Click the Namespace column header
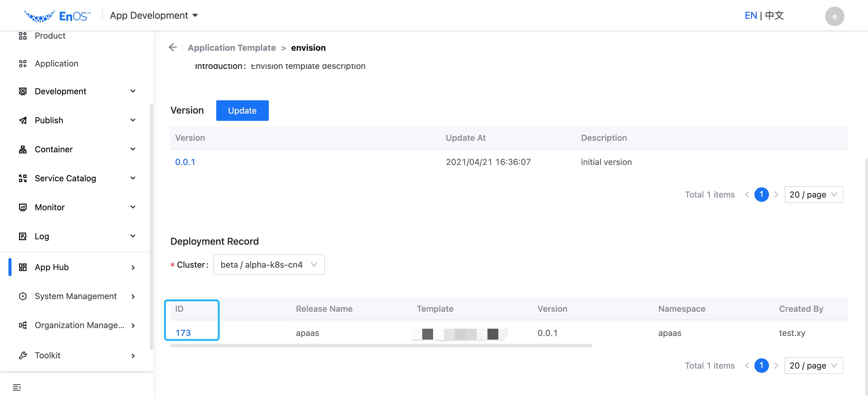The image size is (868, 400). click(682, 309)
